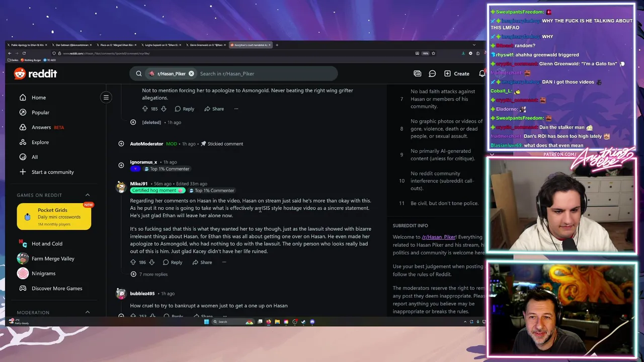
Task: Expand the [deleted] comment thread
Action: coord(133,122)
